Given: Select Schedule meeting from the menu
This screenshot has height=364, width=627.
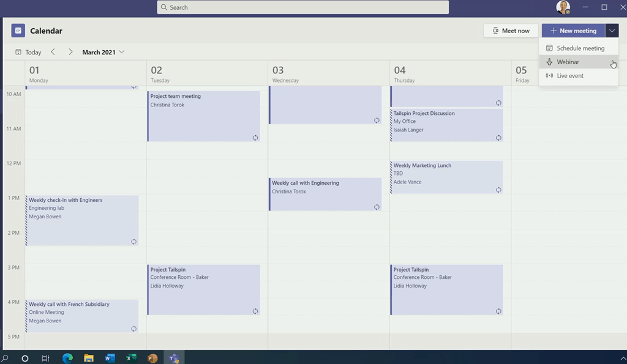Looking at the screenshot, I should pyautogui.click(x=580, y=48).
